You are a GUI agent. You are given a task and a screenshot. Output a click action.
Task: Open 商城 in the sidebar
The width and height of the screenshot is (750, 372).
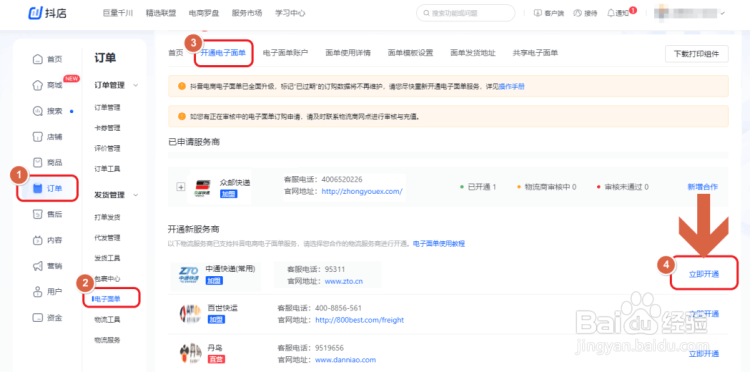(47, 85)
